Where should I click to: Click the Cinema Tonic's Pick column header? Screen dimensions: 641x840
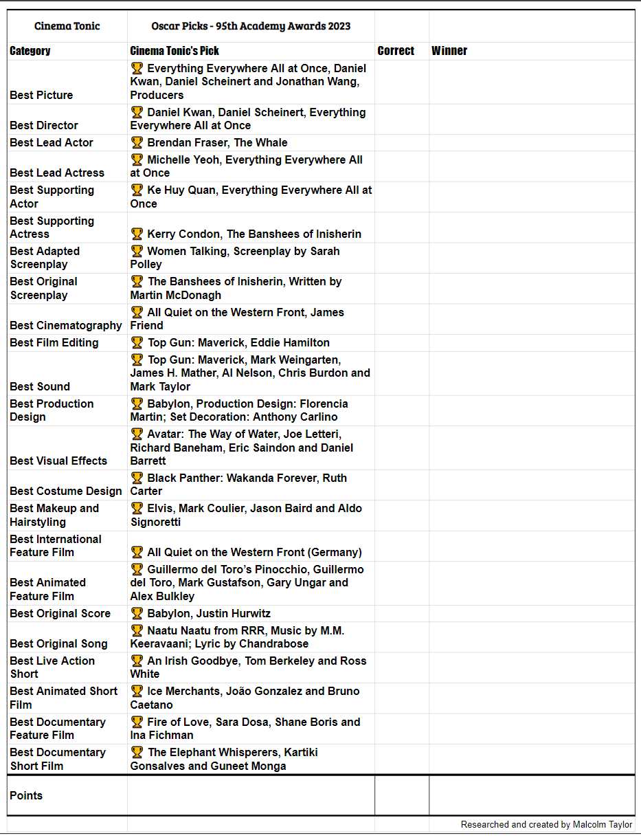pyautogui.click(x=251, y=51)
